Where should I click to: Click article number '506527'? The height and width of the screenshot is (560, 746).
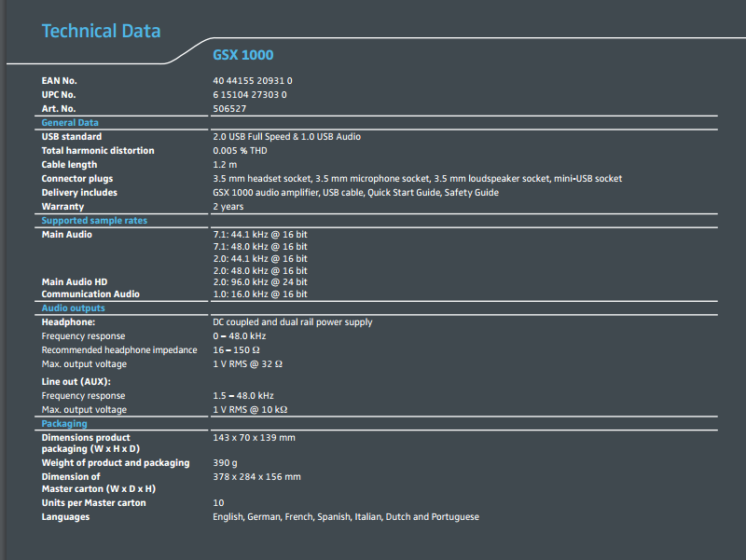click(x=229, y=108)
